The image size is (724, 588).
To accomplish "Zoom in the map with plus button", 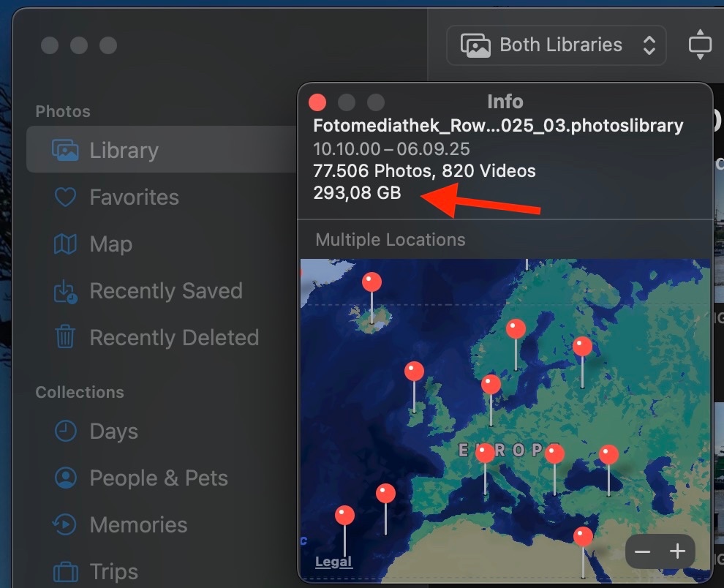I will [x=677, y=551].
